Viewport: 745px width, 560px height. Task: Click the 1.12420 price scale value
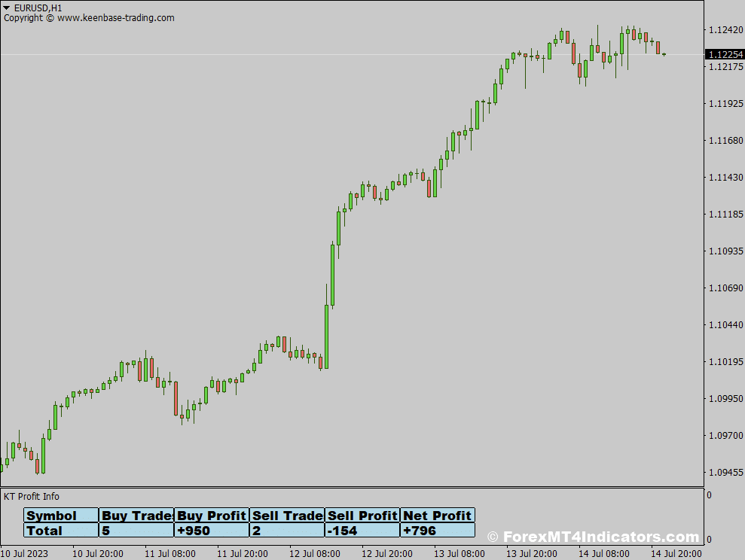[x=725, y=30]
